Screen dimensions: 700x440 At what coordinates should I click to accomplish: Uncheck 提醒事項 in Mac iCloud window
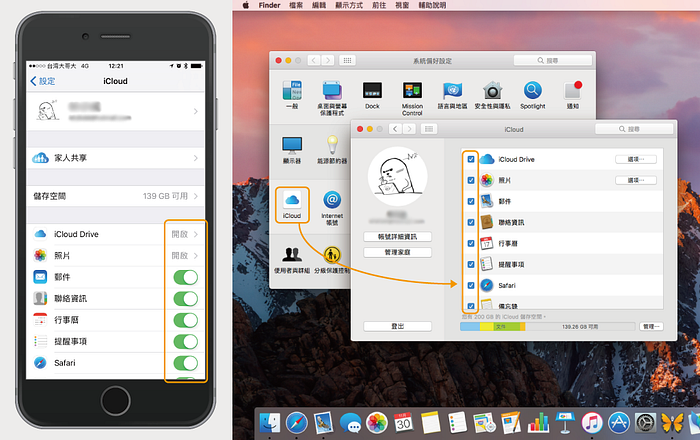coord(471,264)
